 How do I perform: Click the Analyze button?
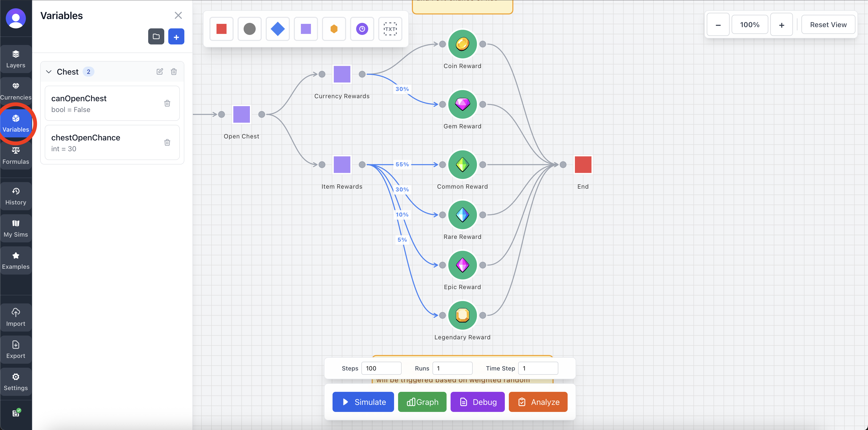(538, 402)
